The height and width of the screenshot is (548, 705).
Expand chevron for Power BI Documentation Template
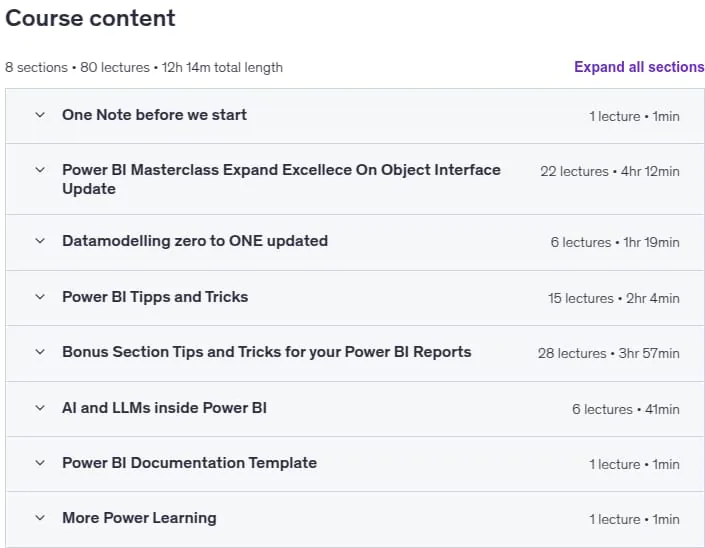tap(40, 463)
